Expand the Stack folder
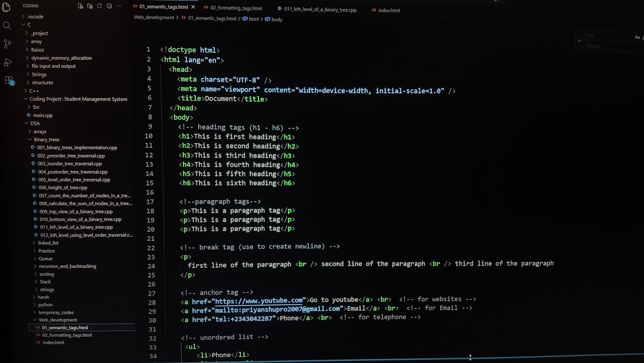The image size is (644, 363). (x=42, y=282)
